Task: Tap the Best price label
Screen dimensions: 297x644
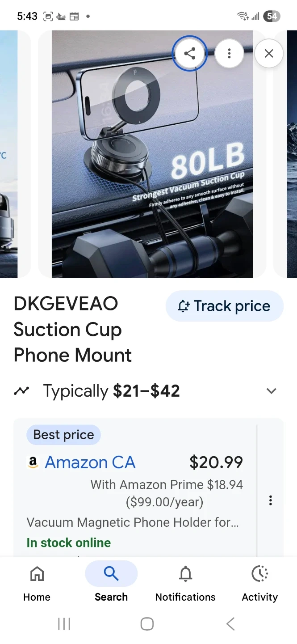Action: pyautogui.click(x=63, y=435)
